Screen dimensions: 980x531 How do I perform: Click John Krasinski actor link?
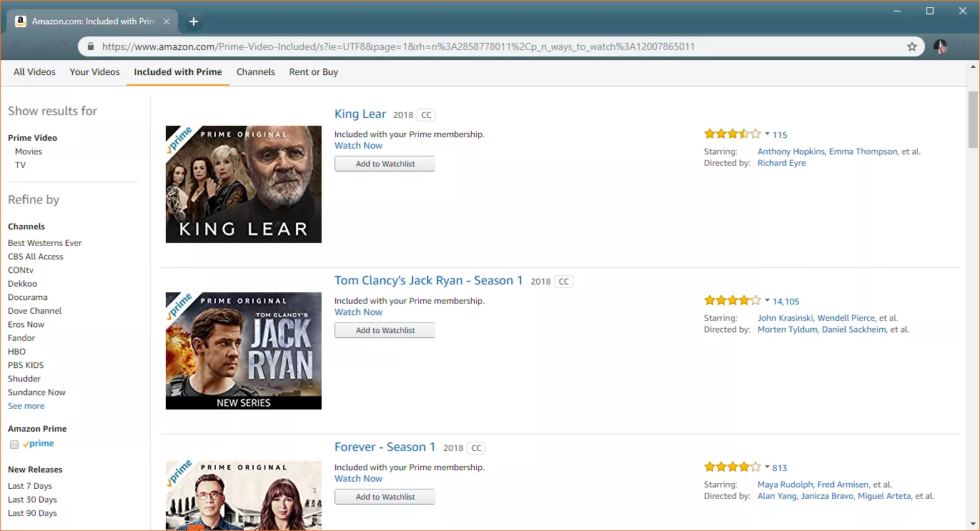(785, 318)
